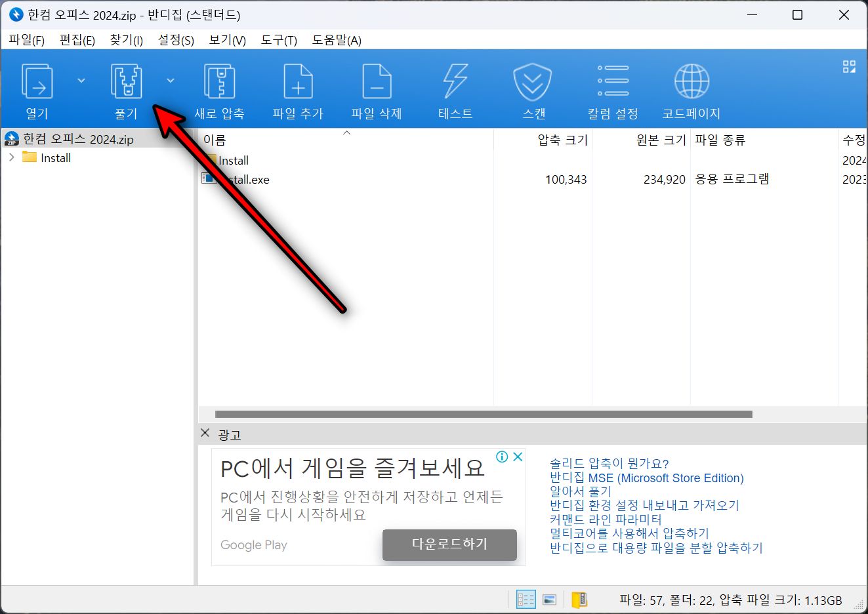This screenshot has height=614, width=868.
Task: Open the dropdown arrow next to 열기
Action: (x=81, y=81)
